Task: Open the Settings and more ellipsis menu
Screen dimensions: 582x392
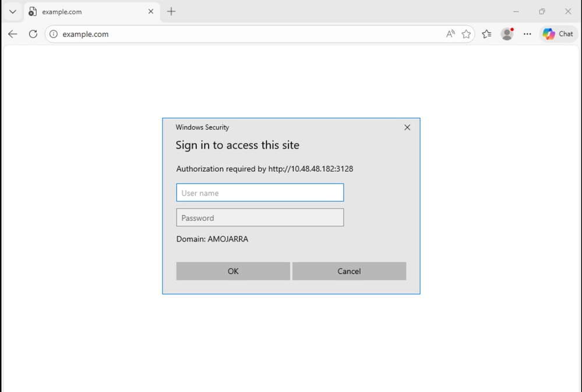Action: pos(527,34)
